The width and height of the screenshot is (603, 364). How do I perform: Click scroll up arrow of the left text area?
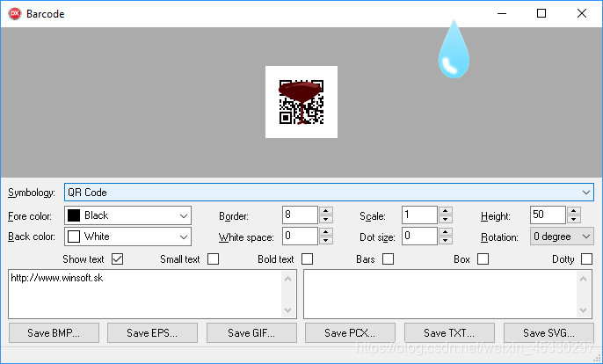288,279
